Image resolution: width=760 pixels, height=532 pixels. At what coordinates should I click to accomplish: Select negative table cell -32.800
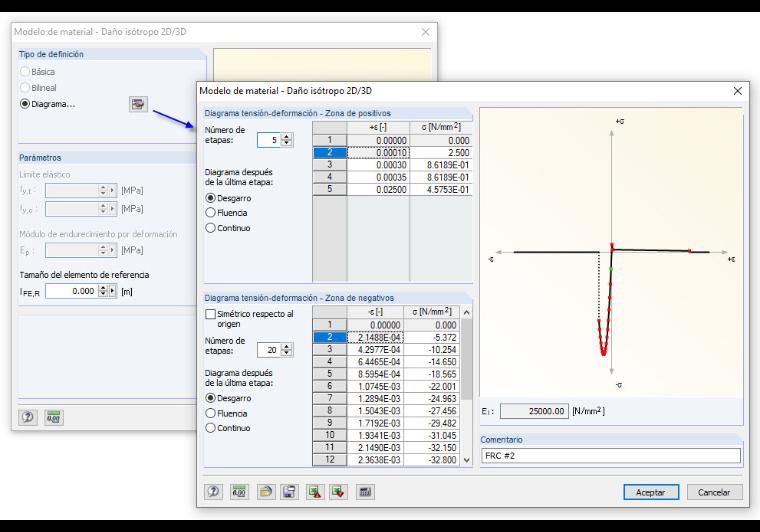[431, 459]
